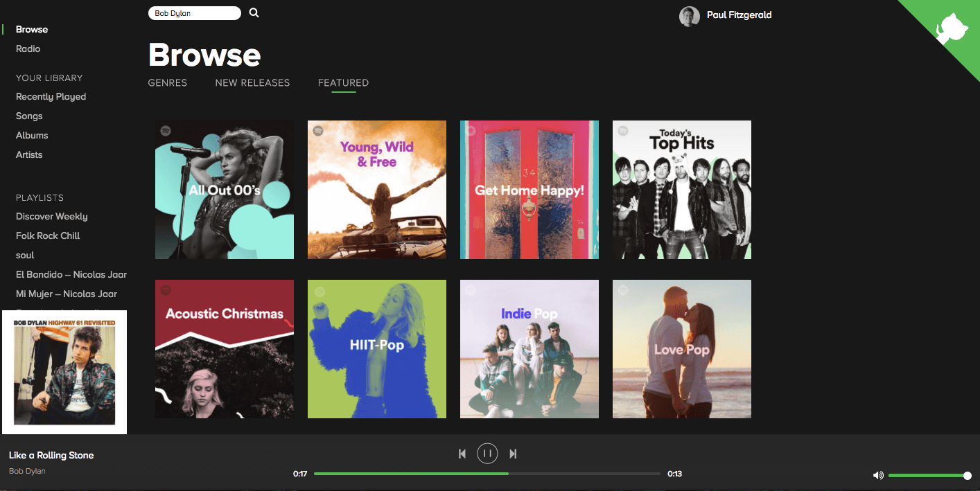Open Albums in Your Library
The image size is (980, 491).
(32, 135)
